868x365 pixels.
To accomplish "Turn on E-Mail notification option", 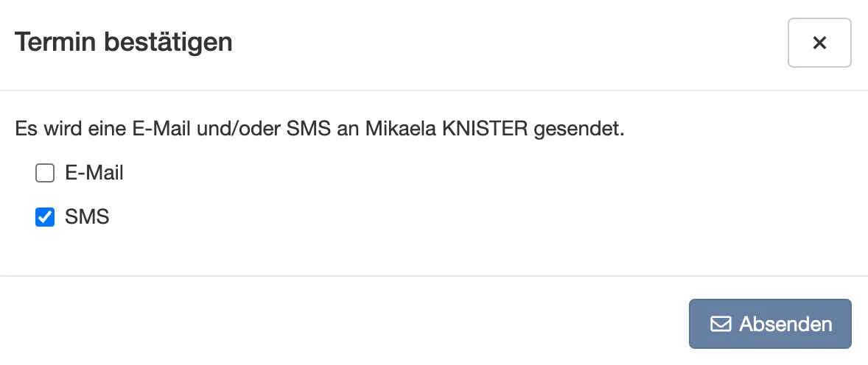I will click(45, 173).
